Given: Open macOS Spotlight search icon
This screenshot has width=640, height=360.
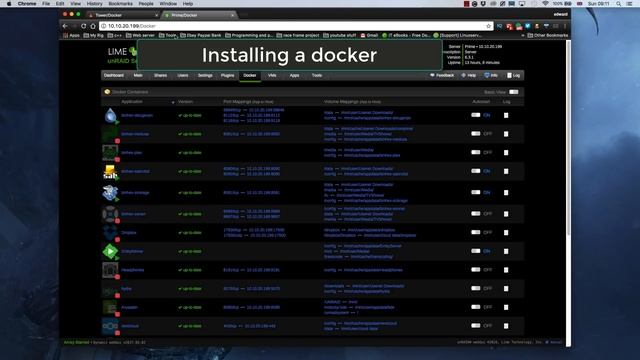Looking at the screenshot, I should click(619, 4).
